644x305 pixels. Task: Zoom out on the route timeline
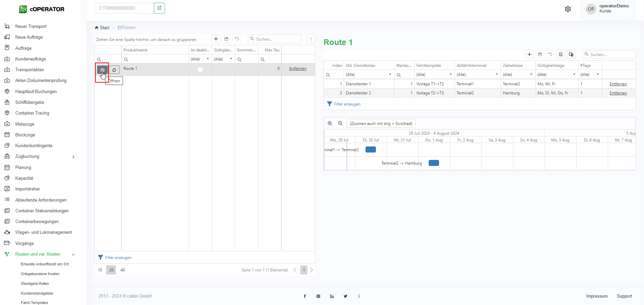tap(340, 123)
